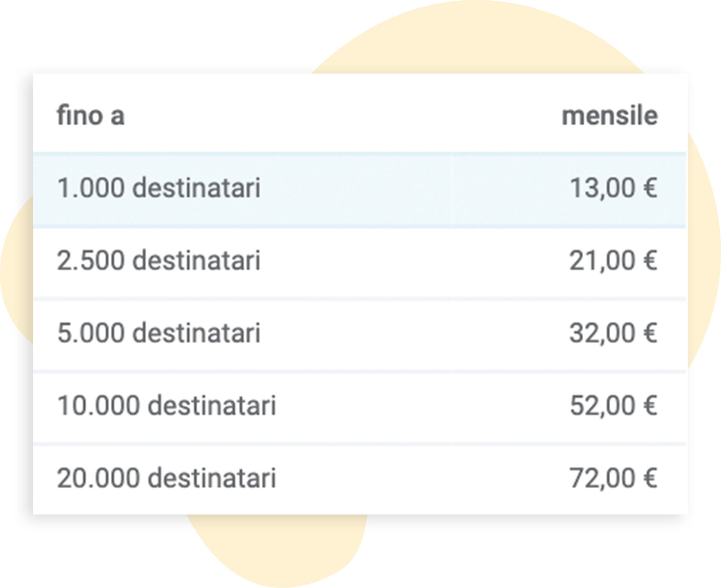This screenshot has height=588, width=721.
Task: Click the 13,00 € price
Action: 614,188
